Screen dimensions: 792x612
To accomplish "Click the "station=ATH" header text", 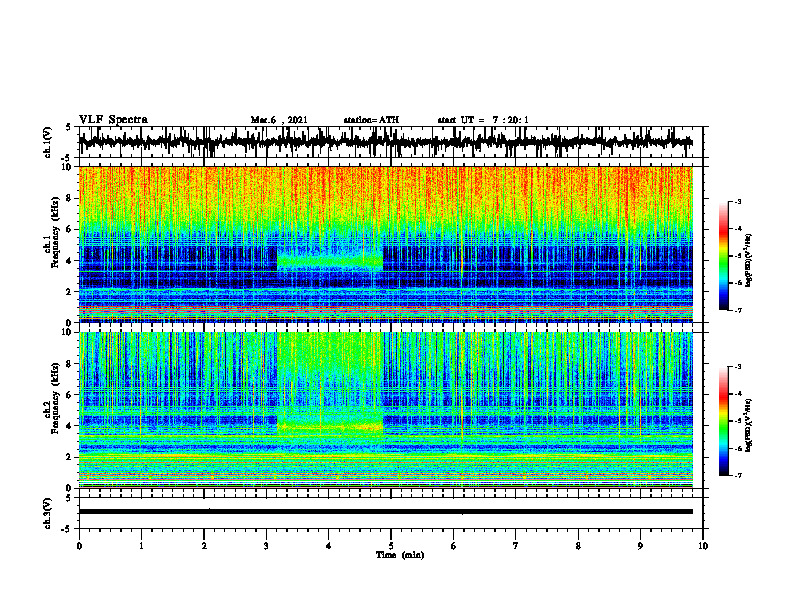I will pyautogui.click(x=371, y=120).
